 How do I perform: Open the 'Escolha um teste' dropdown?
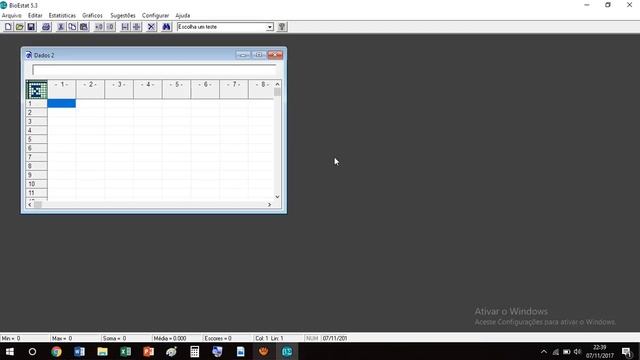(x=270, y=27)
